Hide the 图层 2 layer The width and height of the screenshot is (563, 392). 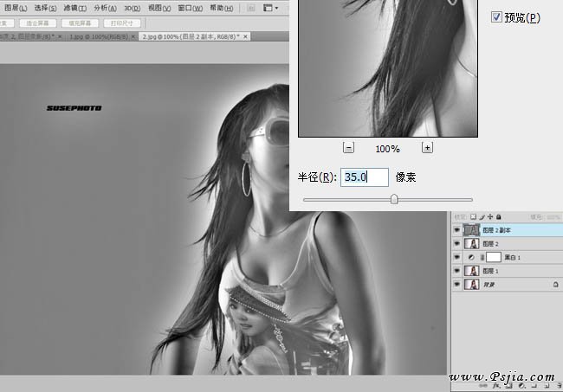click(456, 243)
